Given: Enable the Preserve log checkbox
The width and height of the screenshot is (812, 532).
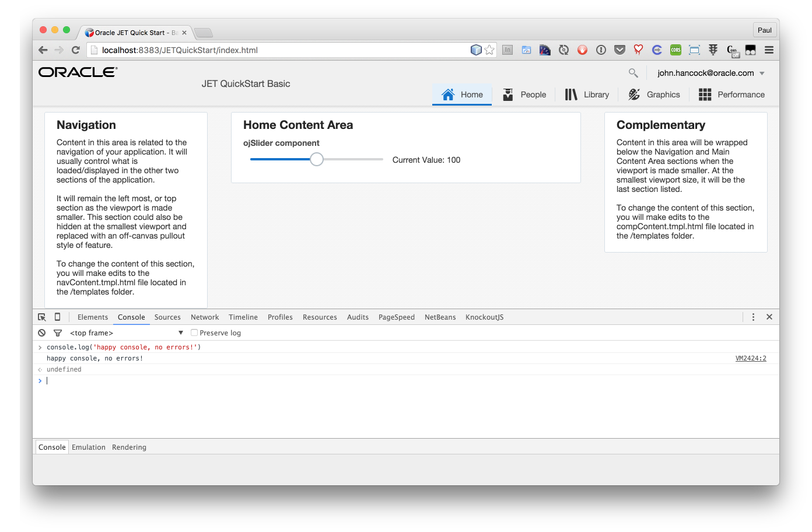Looking at the screenshot, I should coord(194,333).
